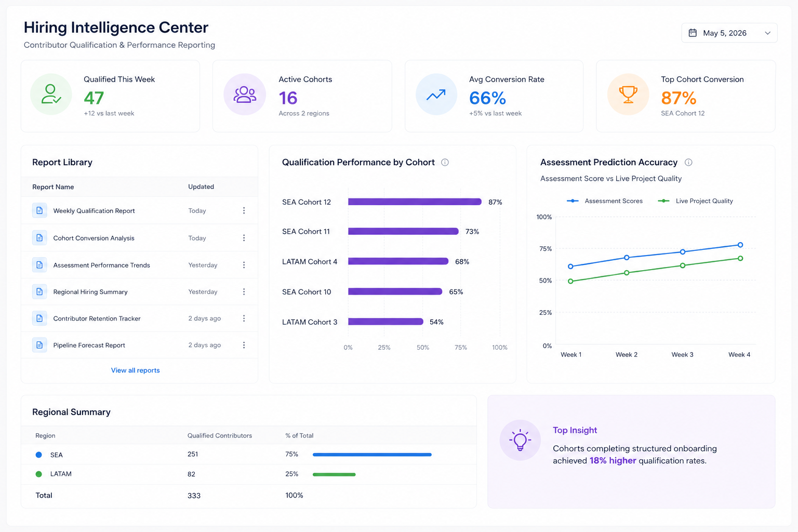
Task: Open the May 5, 2026 date dropdown
Action: (729, 33)
